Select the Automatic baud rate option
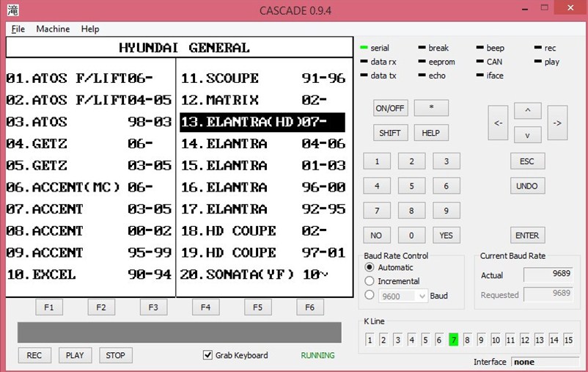Viewport: 588px width, 372px height. (x=370, y=268)
